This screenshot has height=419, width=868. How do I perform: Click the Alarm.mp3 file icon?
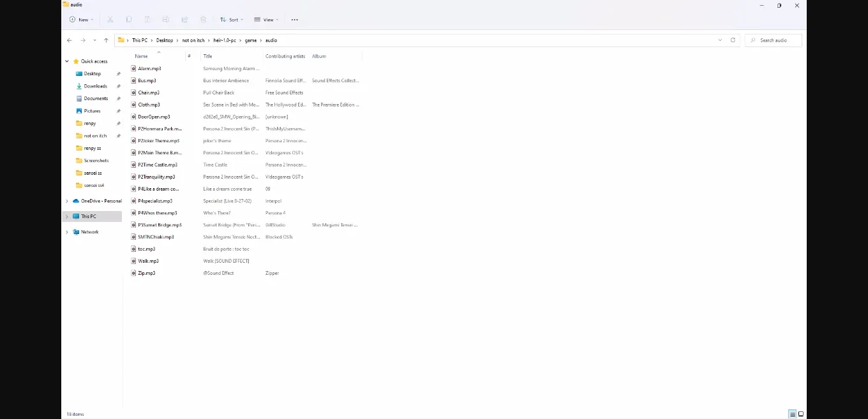(x=134, y=68)
